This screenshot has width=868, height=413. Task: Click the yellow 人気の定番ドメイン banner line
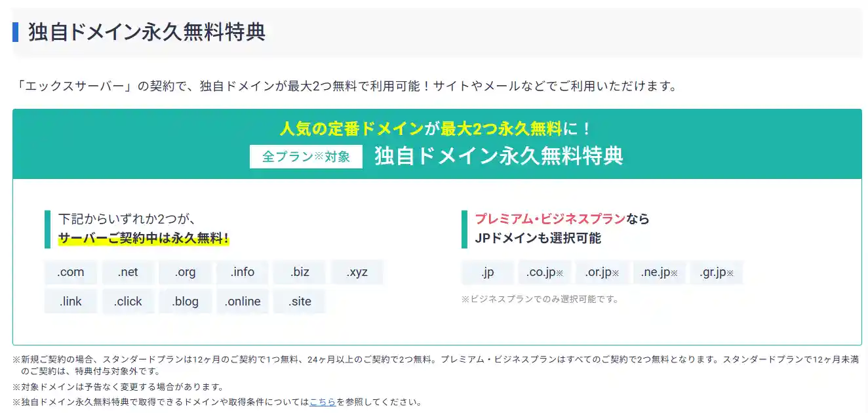437,128
